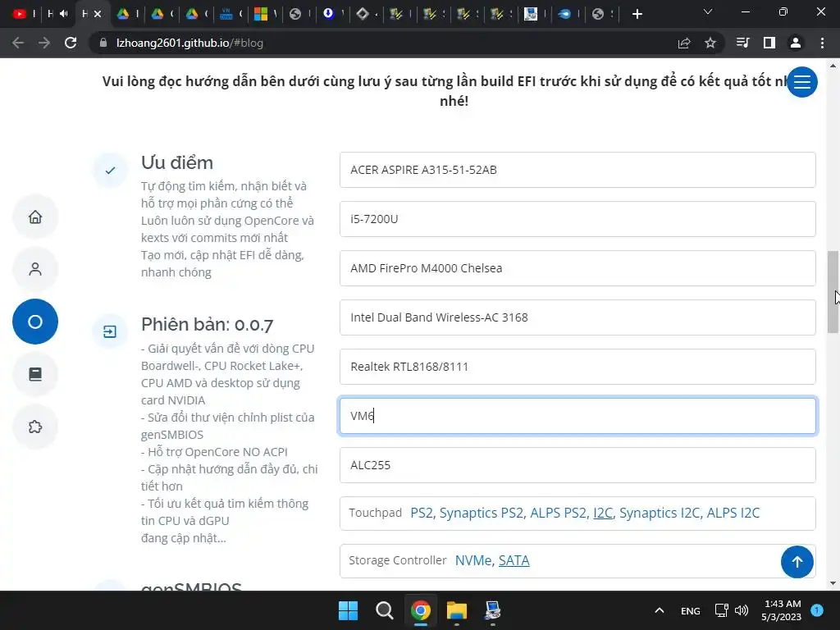Go back to previous page
840x630 pixels.
tap(18, 43)
